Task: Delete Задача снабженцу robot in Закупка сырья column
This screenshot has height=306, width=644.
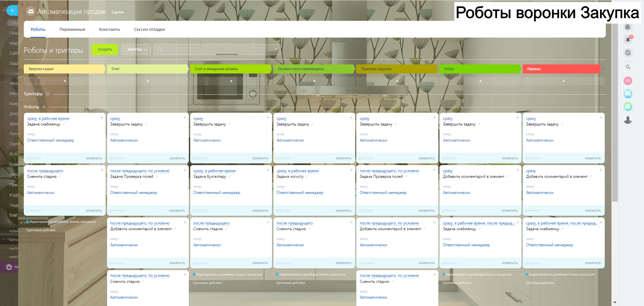Action: click(102, 117)
